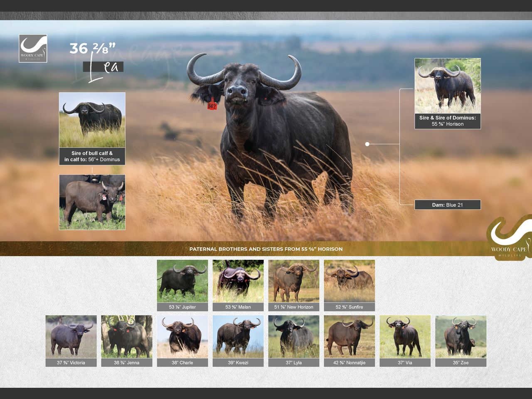
Task: View the New Horizon bull photo
Action: coord(293,281)
